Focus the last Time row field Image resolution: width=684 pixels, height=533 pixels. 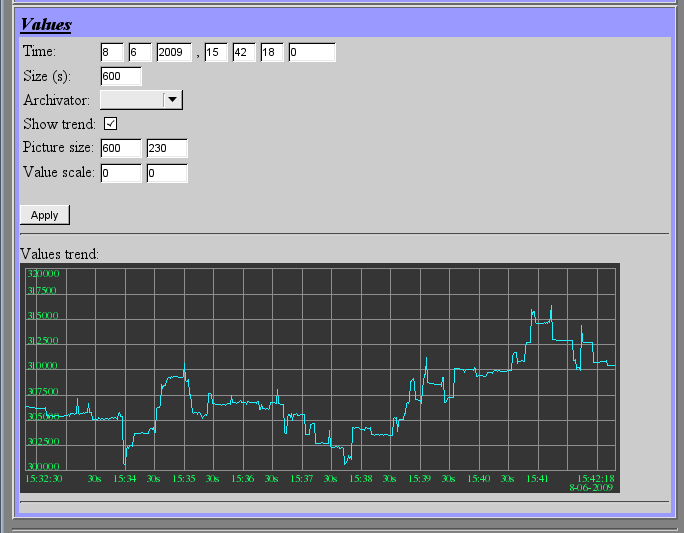click(311, 52)
